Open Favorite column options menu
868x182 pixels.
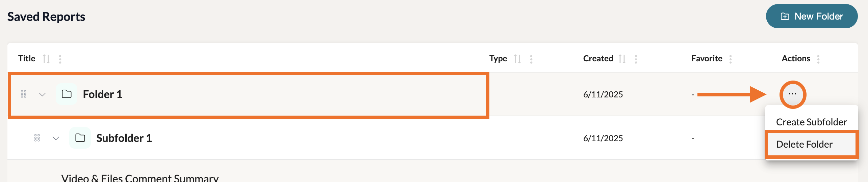(x=731, y=59)
